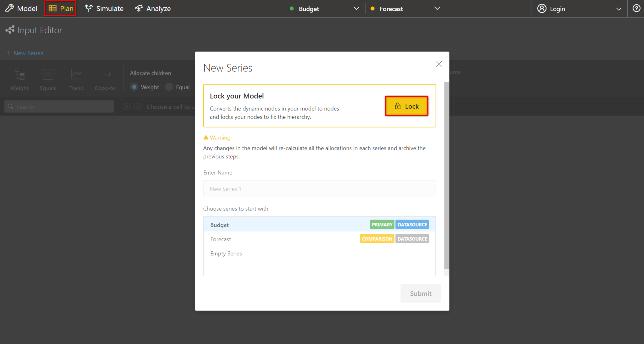Click the dialog vertical scrollbar
Screen dimensions: 644x344
[x=447, y=175]
